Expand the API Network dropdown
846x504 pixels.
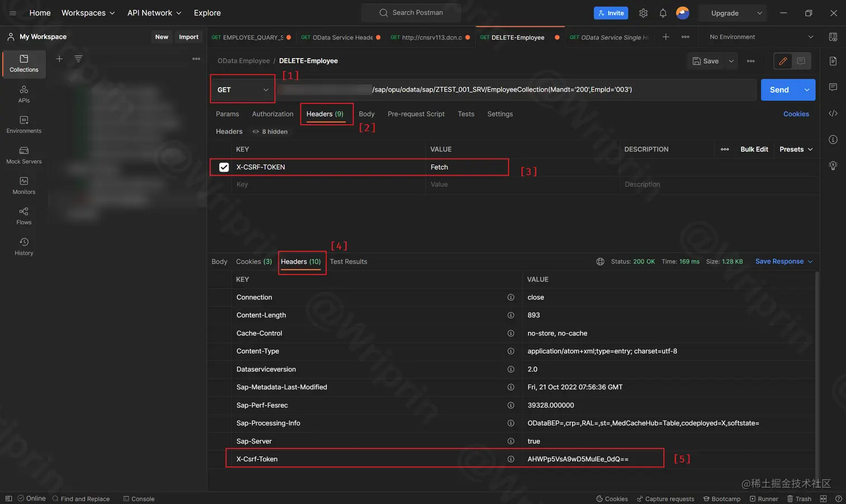154,13
